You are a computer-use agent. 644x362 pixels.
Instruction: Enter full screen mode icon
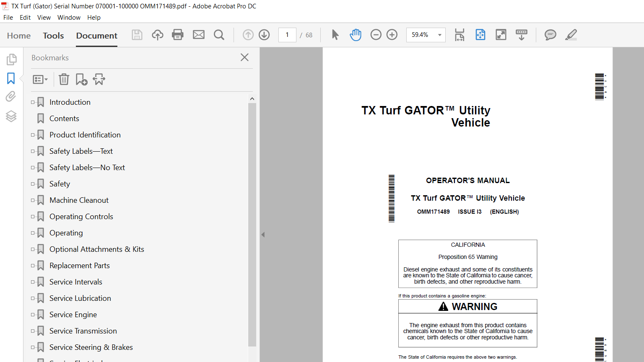(501, 35)
